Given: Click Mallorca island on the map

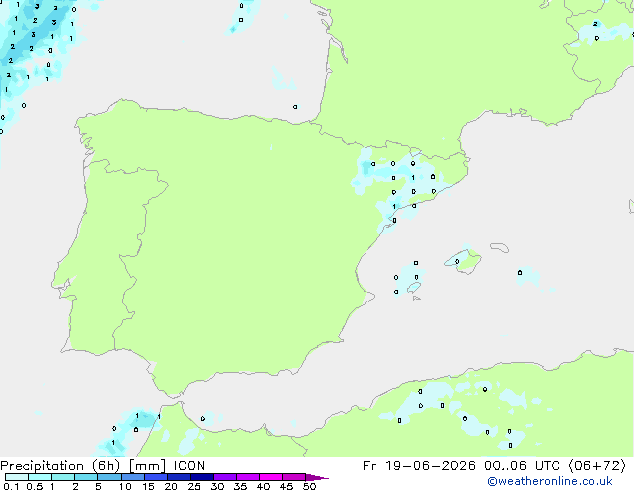Looking at the screenshot, I should 464,262.
